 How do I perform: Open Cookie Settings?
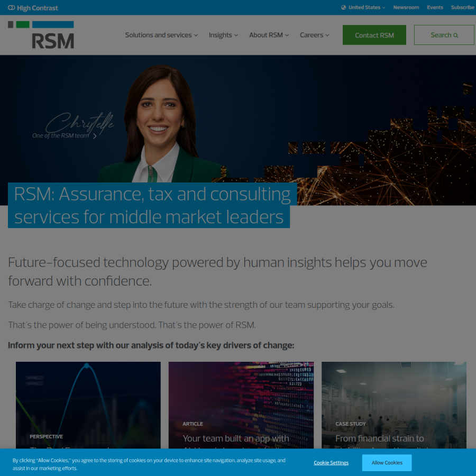(331, 463)
